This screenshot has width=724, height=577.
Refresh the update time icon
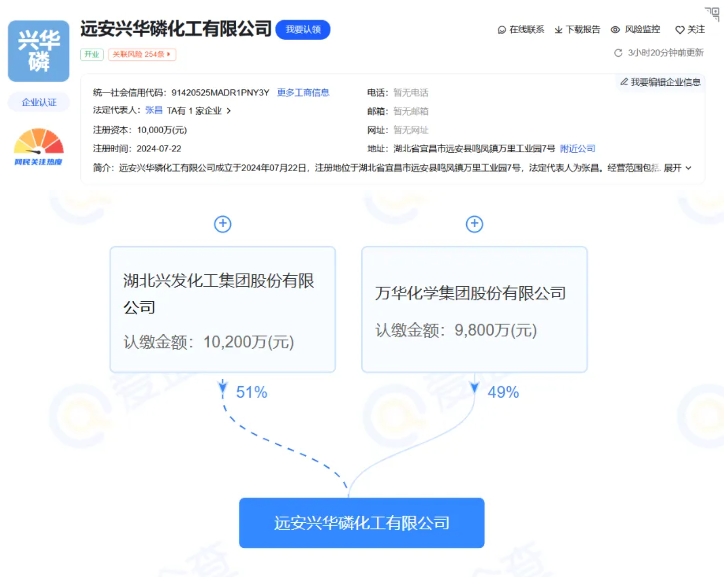(x=618, y=53)
